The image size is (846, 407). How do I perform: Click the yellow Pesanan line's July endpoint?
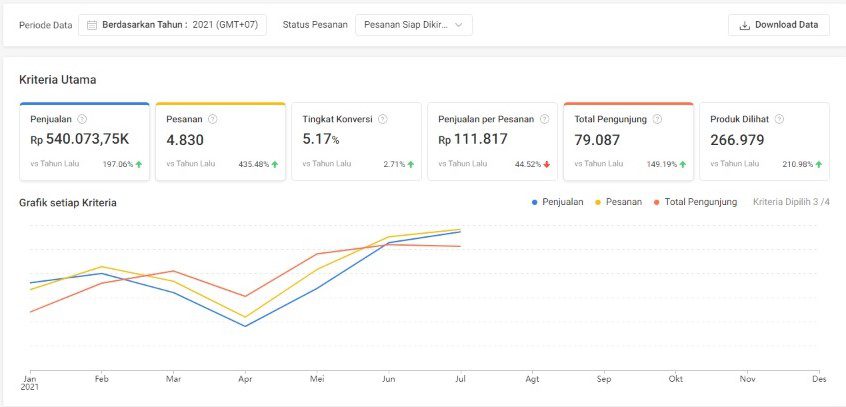pyautogui.click(x=460, y=229)
